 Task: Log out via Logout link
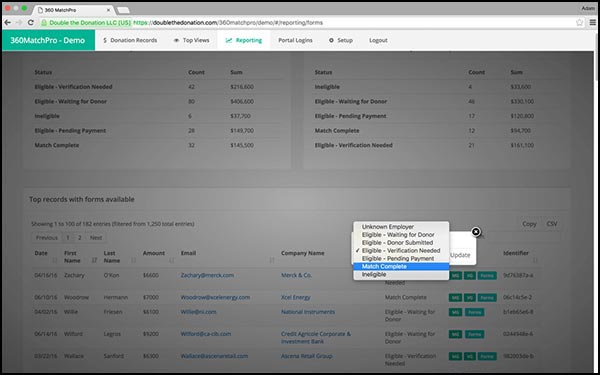378,40
